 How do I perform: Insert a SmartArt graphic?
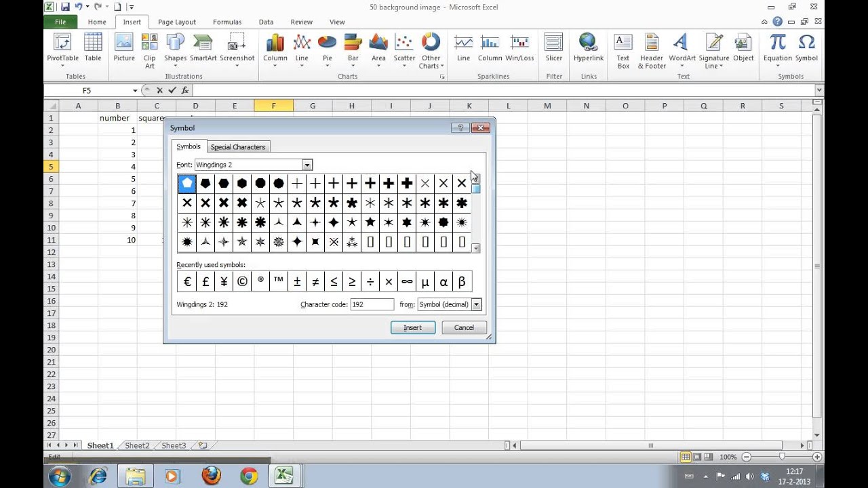203,48
